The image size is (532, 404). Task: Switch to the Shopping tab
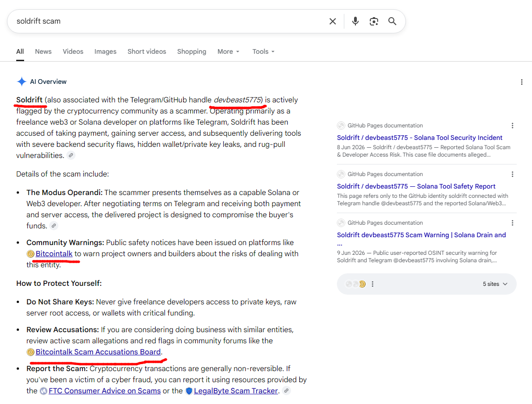[192, 51]
